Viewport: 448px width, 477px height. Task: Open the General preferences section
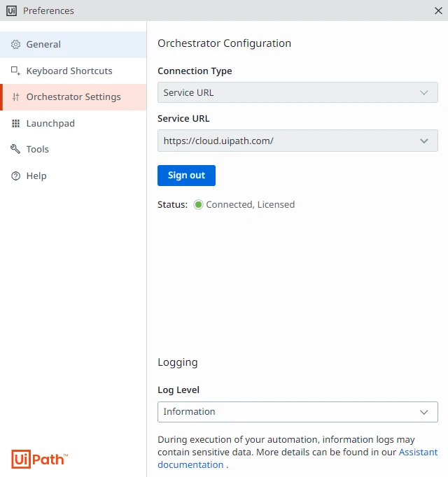coord(73,45)
